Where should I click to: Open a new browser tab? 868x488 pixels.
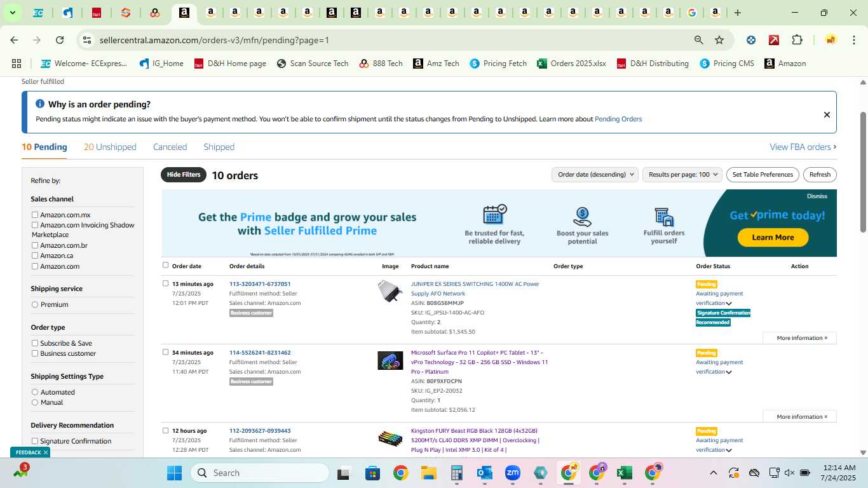(x=737, y=13)
